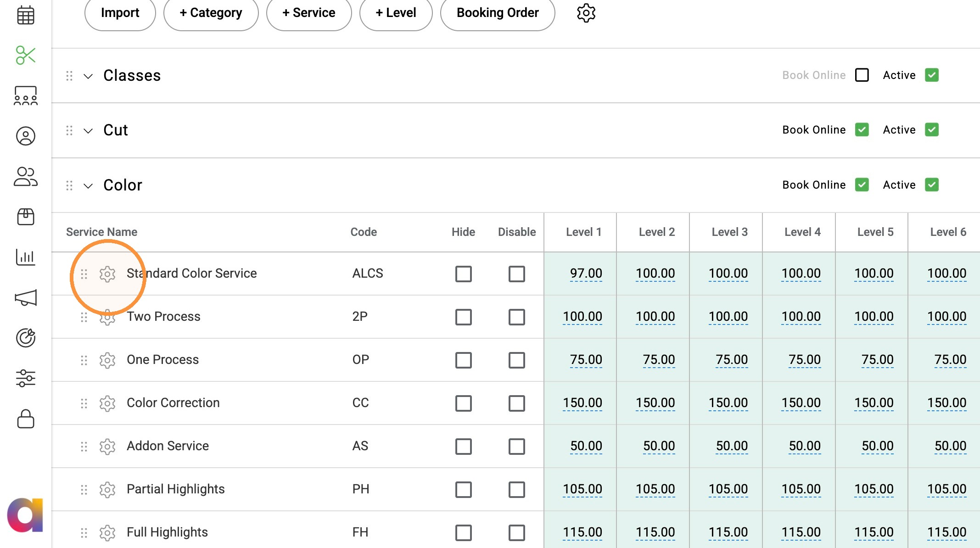This screenshot has width=980, height=548.
Task: Open Booking Order
Action: (498, 13)
